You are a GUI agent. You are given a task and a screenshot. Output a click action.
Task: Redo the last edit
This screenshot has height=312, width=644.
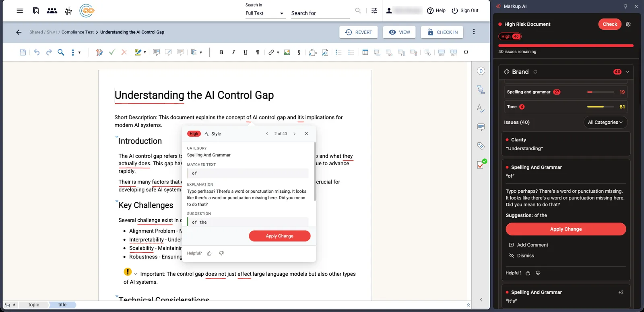click(49, 52)
